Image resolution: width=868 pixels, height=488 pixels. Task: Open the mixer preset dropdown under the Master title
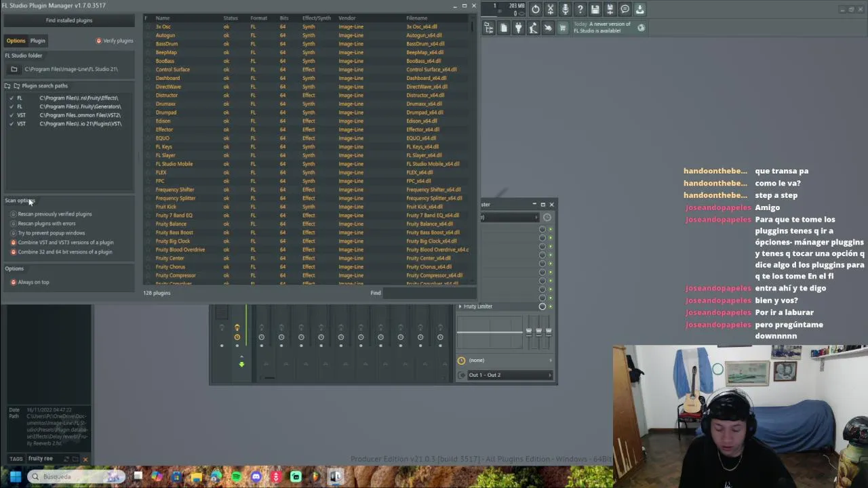[509, 218]
